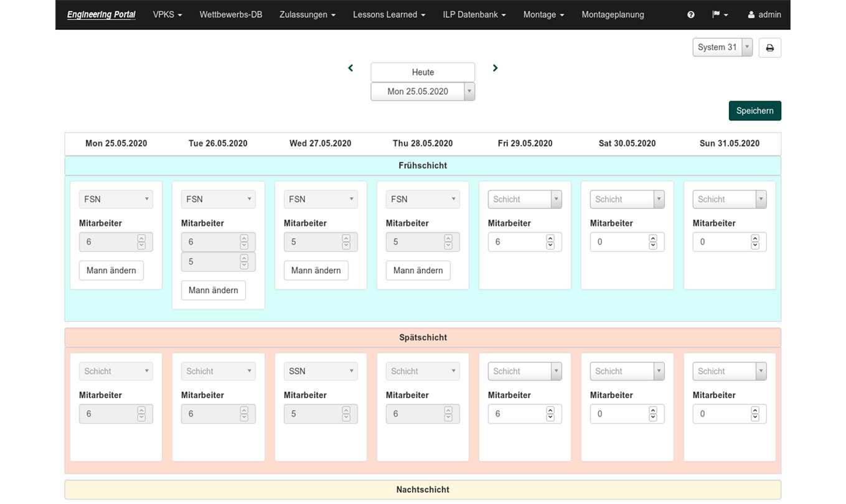Open the admin user menu
Image resolution: width=846 pixels, height=504 pixels.
[764, 15]
